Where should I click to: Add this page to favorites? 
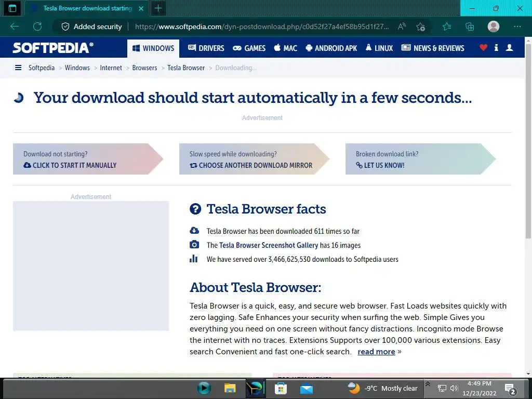tap(421, 26)
